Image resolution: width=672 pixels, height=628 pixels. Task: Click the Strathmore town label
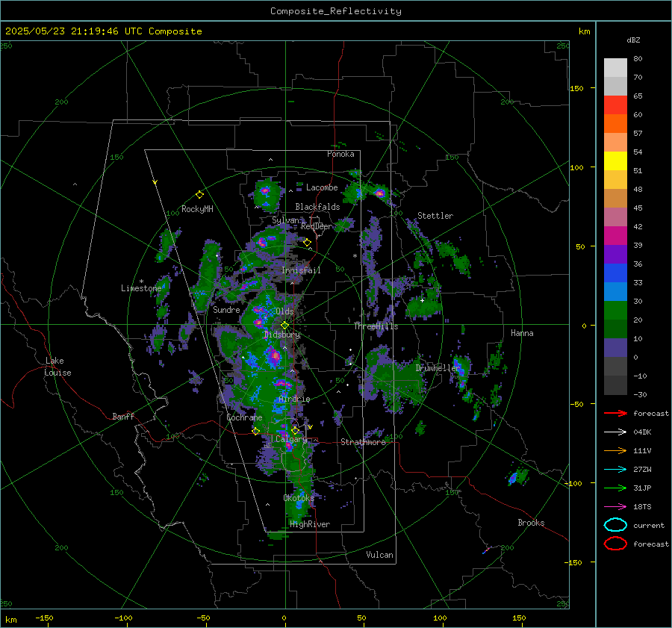[363, 442]
